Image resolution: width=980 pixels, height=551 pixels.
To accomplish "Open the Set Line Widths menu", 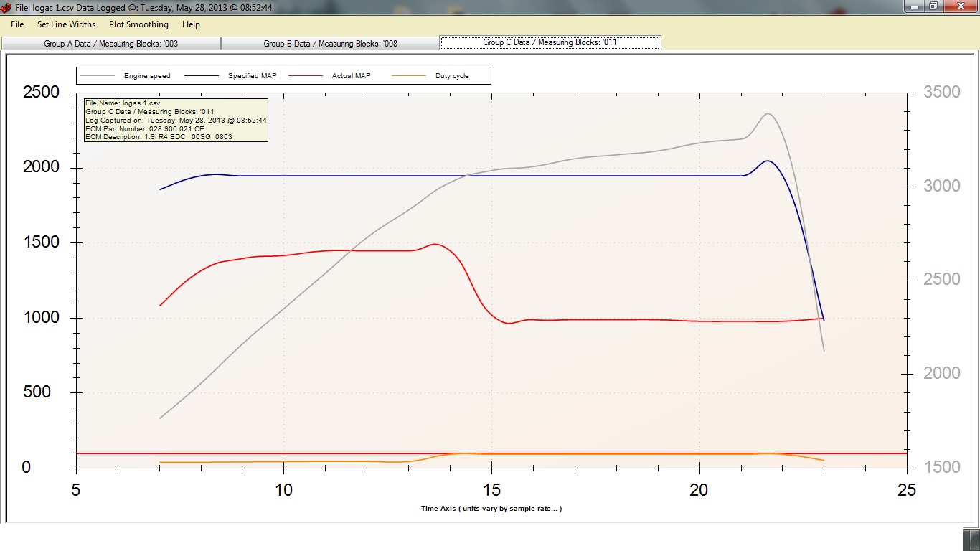I will click(66, 24).
